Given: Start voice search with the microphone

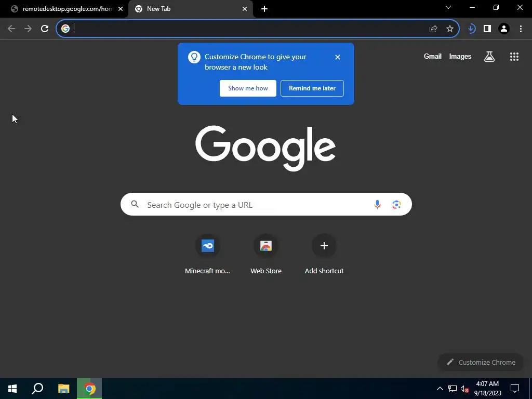Looking at the screenshot, I should tap(377, 204).
